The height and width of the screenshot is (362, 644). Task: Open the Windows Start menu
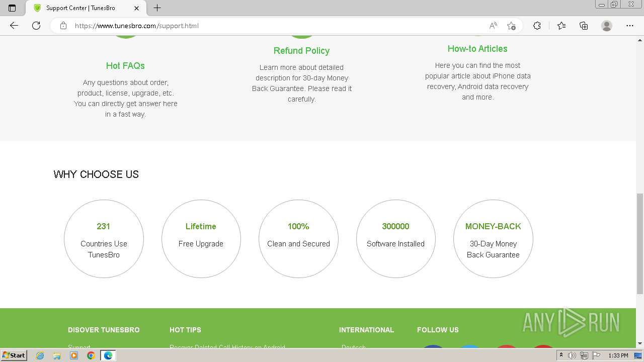point(14,355)
